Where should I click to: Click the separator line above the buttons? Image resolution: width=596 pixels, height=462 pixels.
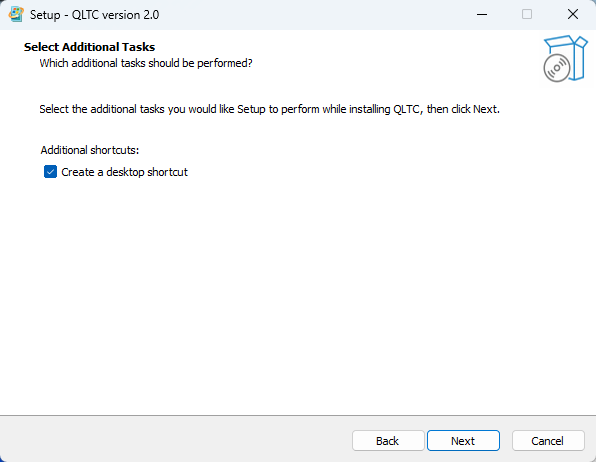[298, 415]
